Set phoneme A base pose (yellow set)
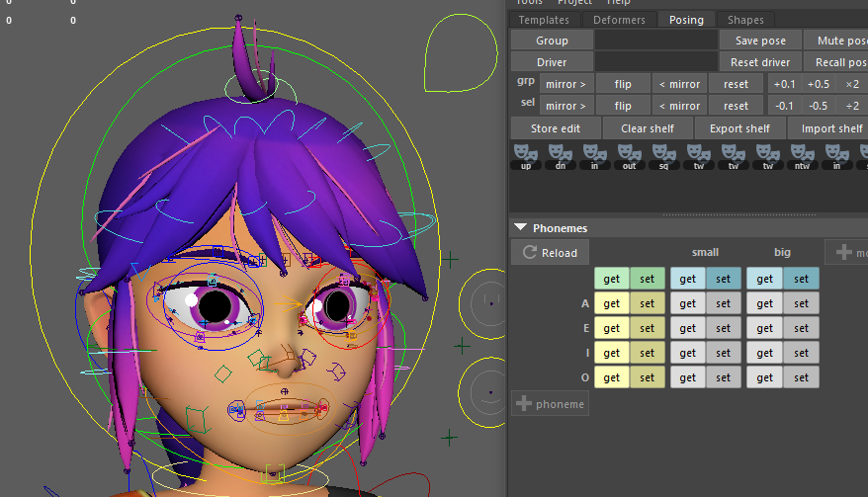The width and height of the screenshot is (868, 497). 648,303
